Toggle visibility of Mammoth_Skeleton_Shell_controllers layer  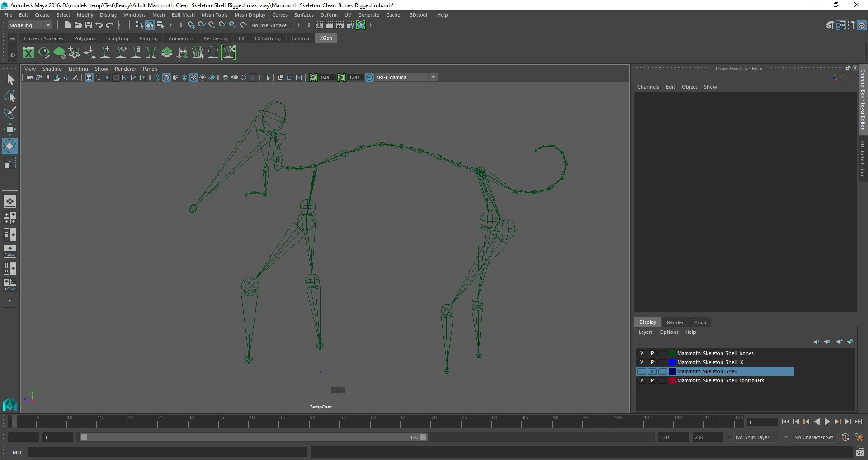[x=642, y=380]
